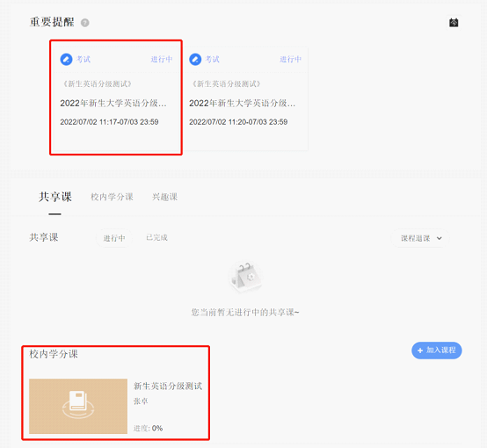Image resolution: width=487 pixels, height=448 pixels.
Task: Click the second 考试 pencil icon
Action: click(x=195, y=60)
